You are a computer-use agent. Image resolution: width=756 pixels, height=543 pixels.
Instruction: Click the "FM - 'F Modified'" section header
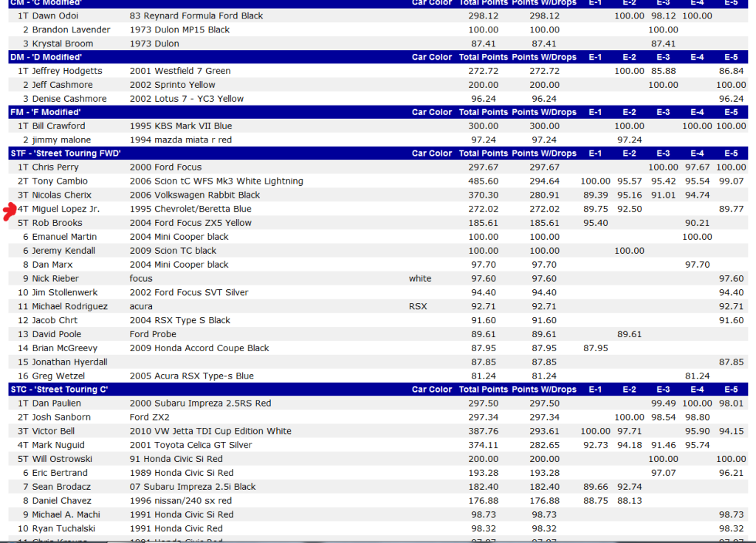tap(46, 112)
